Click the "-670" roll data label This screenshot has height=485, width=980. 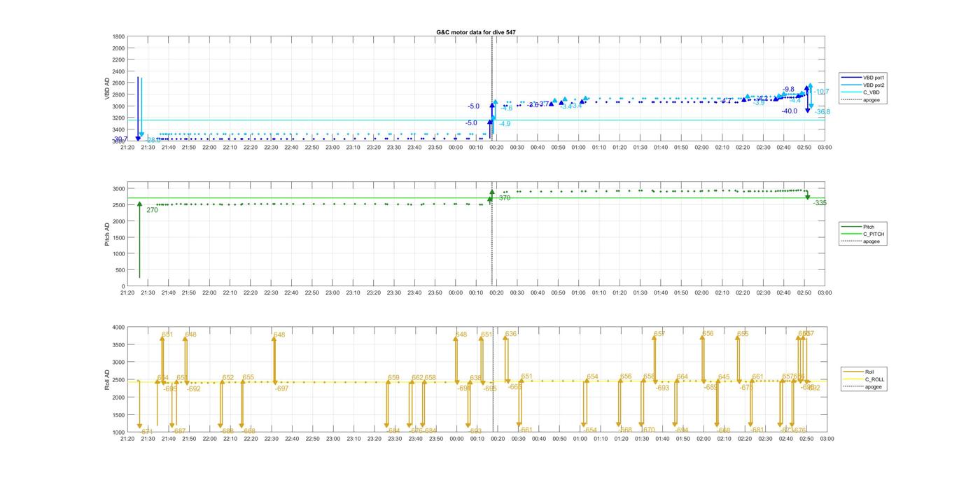648,430
